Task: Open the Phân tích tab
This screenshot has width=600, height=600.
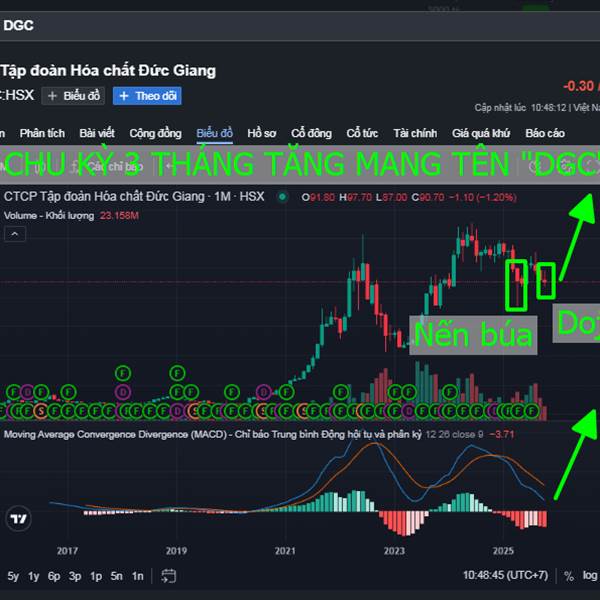Action: (x=42, y=133)
